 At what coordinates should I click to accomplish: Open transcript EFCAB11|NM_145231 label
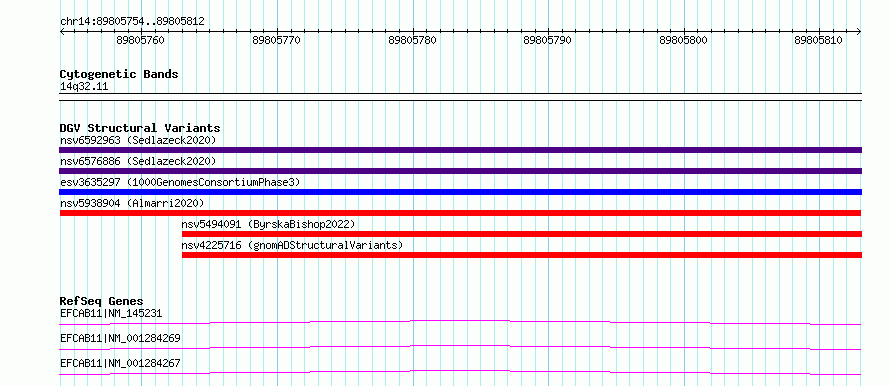coord(112,313)
